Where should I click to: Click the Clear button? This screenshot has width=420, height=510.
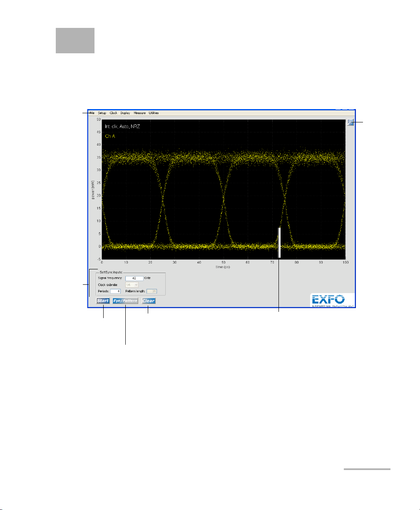tap(149, 301)
